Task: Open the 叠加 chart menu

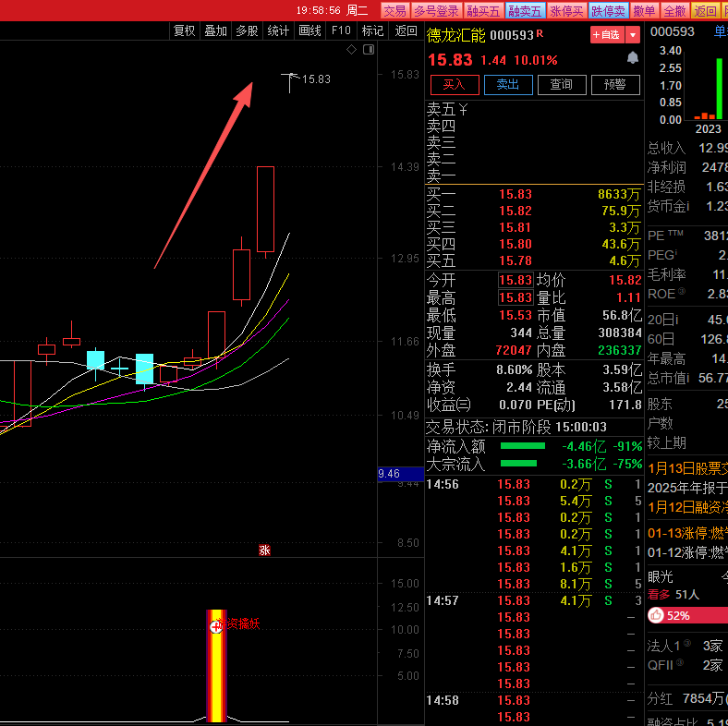Action: pyautogui.click(x=216, y=30)
